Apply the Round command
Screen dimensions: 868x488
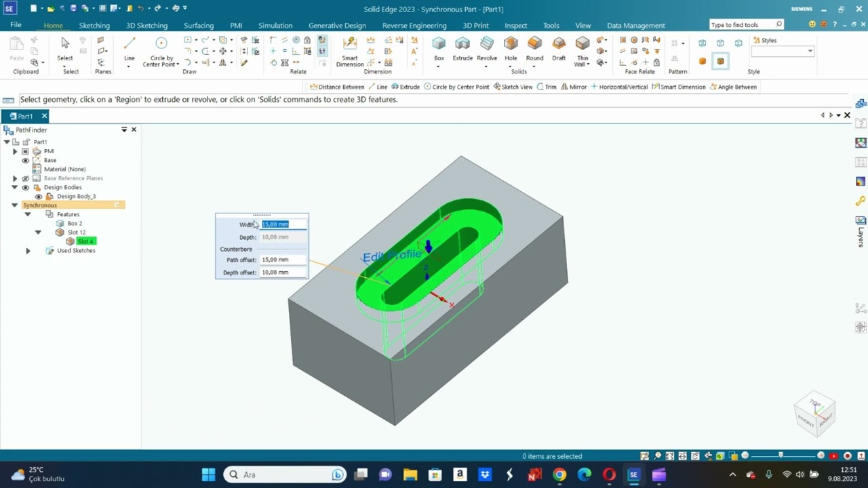click(534, 49)
